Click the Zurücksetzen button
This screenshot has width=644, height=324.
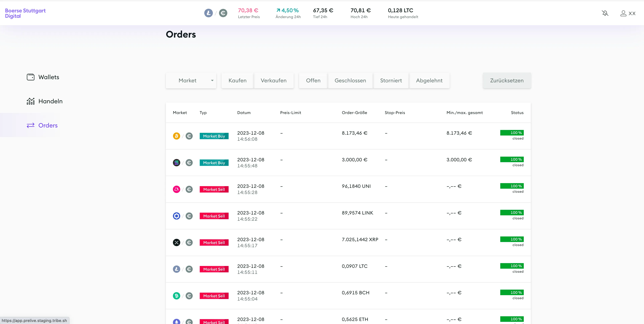pyautogui.click(x=506, y=80)
